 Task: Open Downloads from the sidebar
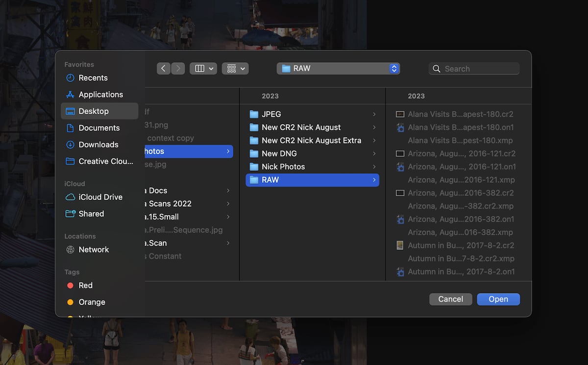(98, 145)
